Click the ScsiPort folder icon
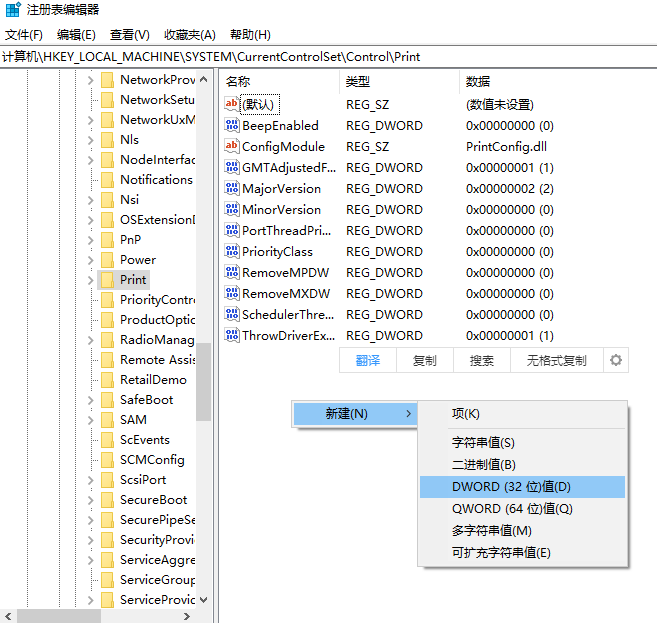Screen dimensions: 657x623 [x=107, y=480]
